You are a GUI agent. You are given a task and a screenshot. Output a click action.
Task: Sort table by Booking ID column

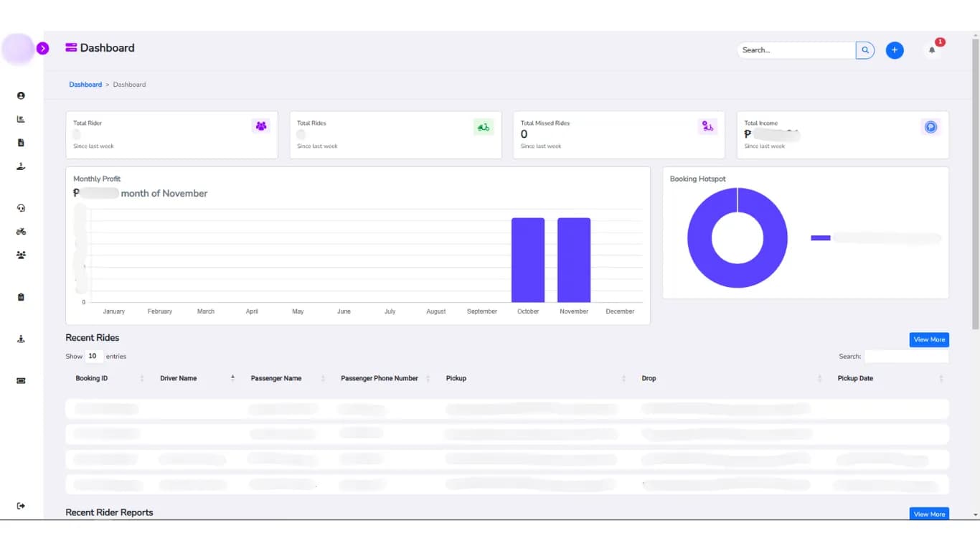pyautogui.click(x=92, y=378)
